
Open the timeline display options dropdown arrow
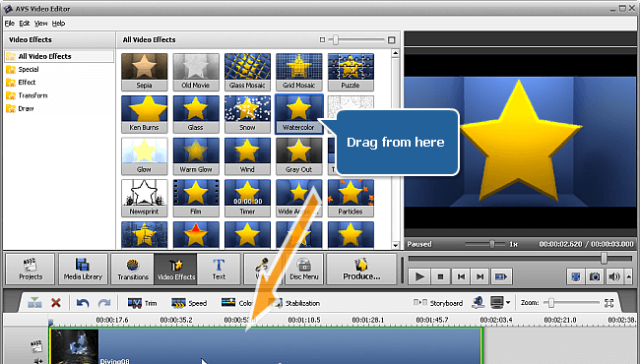coord(508,302)
